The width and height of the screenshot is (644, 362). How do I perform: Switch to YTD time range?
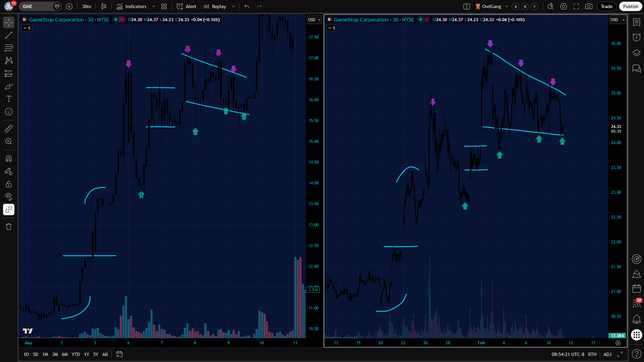pos(76,354)
